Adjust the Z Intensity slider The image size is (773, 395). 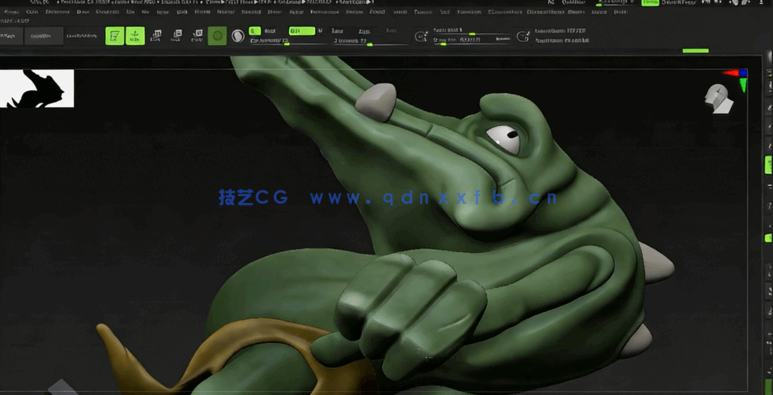[x=371, y=42]
